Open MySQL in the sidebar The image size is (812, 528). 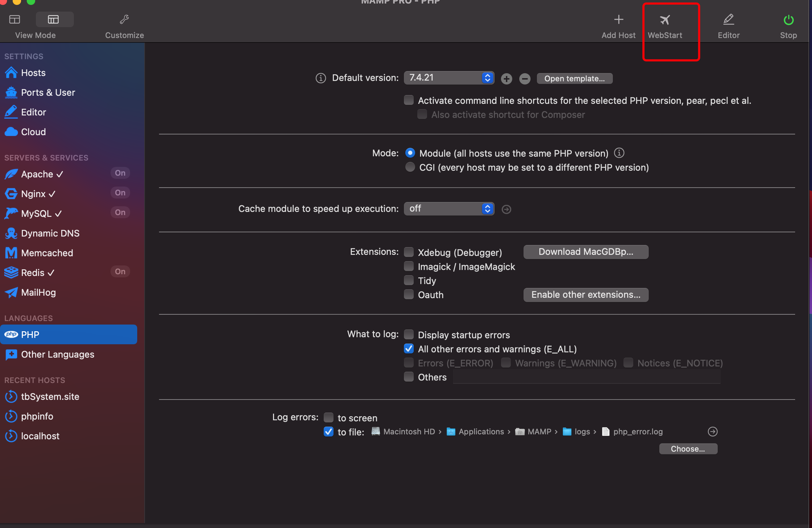click(37, 214)
